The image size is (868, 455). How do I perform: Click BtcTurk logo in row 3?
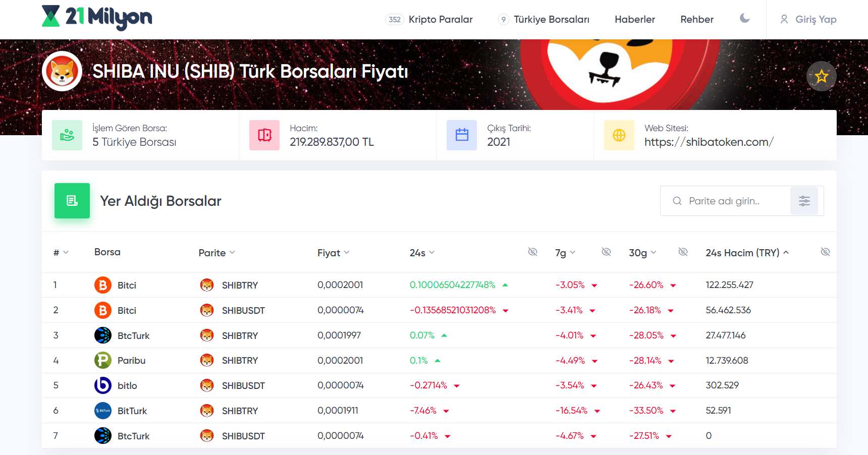103,335
